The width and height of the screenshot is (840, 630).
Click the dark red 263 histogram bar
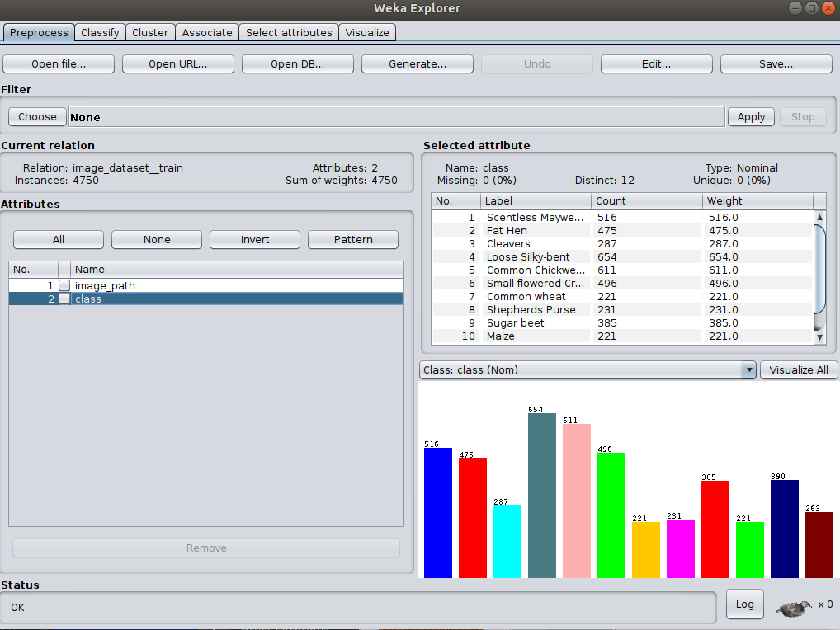[x=819, y=545]
